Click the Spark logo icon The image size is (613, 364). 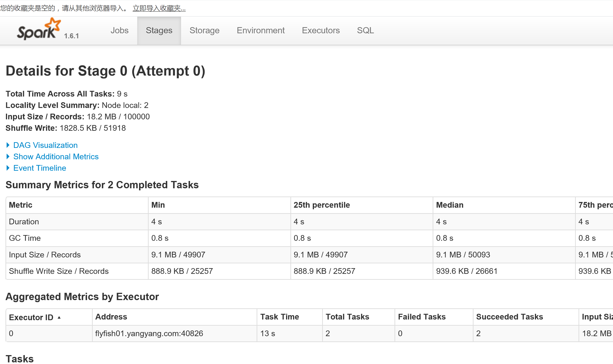point(39,29)
